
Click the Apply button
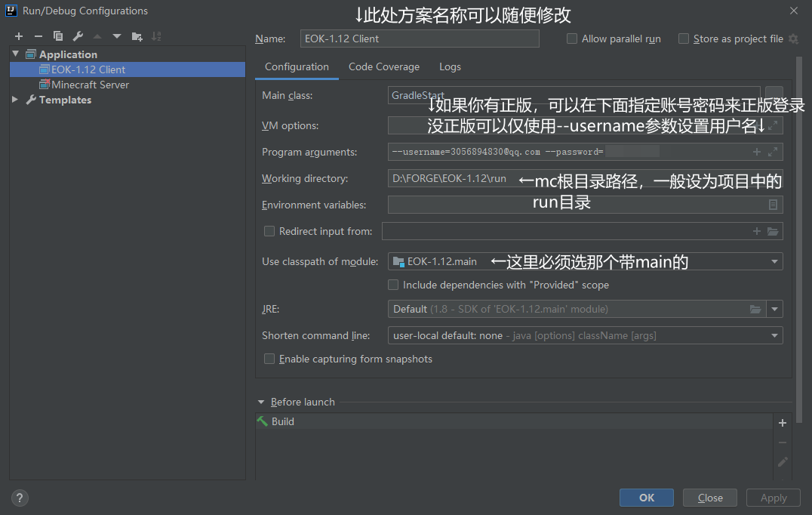[x=774, y=498]
